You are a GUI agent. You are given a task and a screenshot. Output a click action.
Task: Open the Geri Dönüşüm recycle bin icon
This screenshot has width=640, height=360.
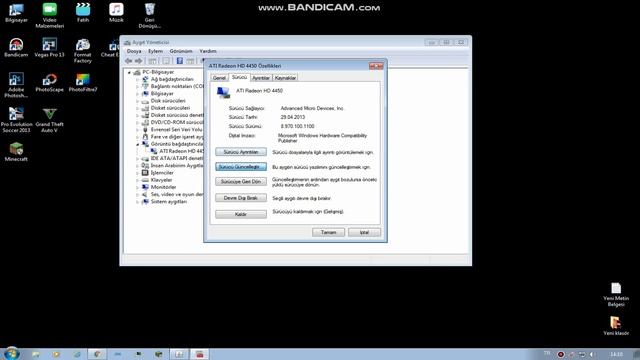(x=149, y=16)
